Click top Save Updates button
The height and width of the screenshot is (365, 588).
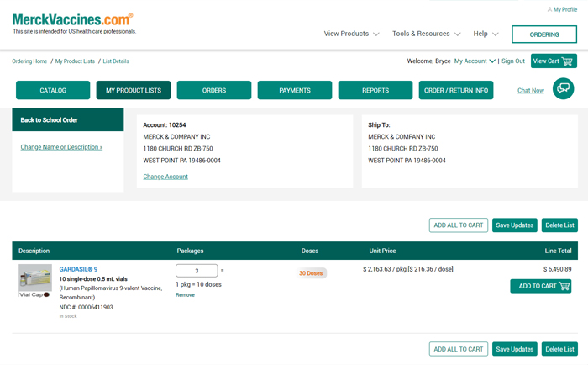coord(514,225)
